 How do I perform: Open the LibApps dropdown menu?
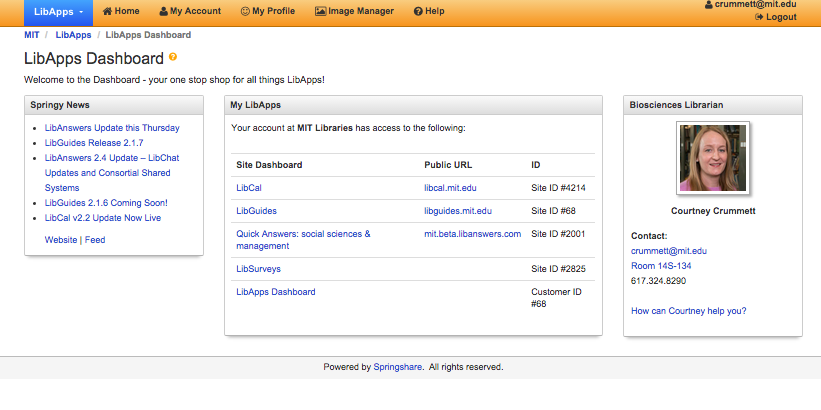pos(58,12)
